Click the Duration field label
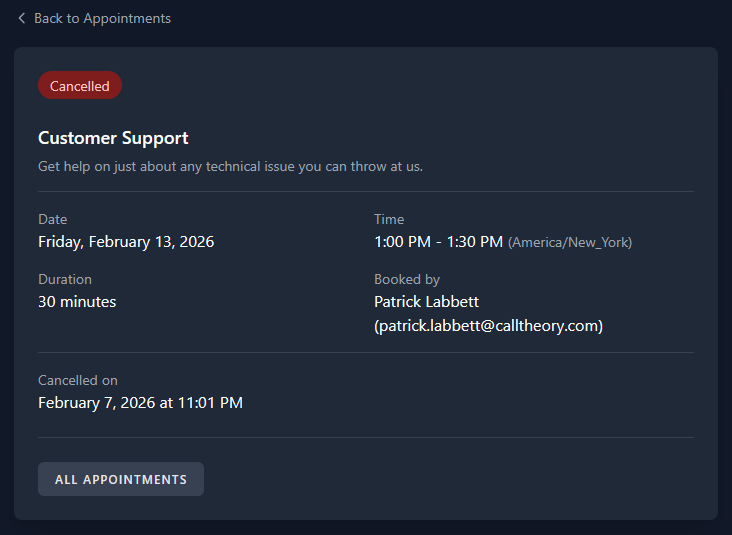Viewport: 732px width, 535px height. tap(65, 279)
